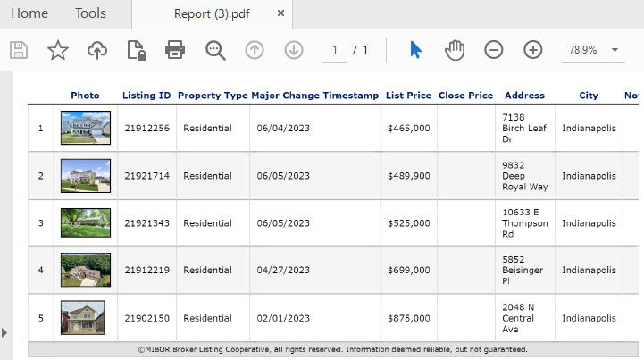Click the current page number field
Viewport: 644px width, 360px height.
(335, 50)
